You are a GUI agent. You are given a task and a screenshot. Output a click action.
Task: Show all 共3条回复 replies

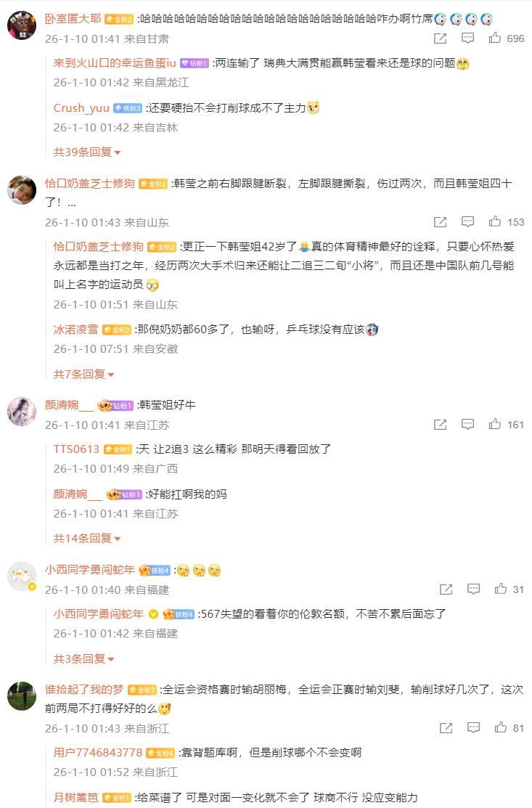pyautogui.click(x=83, y=658)
